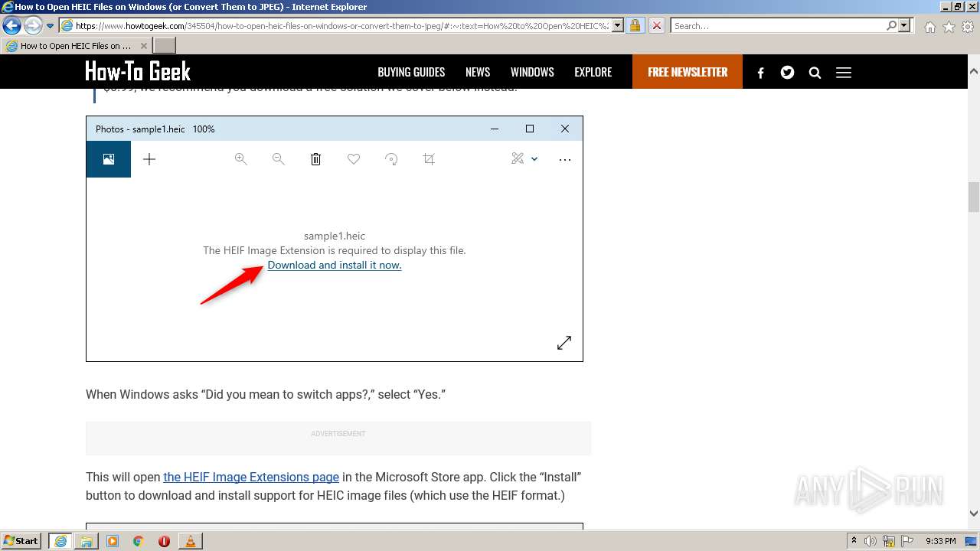Open a new blank tab
Viewport: 980px width, 551px height.
tap(165, 46)
